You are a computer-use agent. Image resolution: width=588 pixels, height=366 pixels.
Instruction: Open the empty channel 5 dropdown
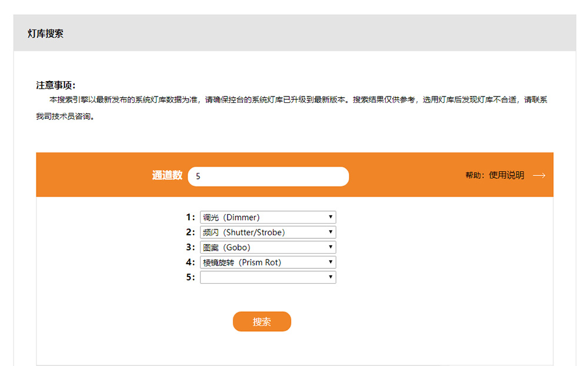(x=268, y=277)
